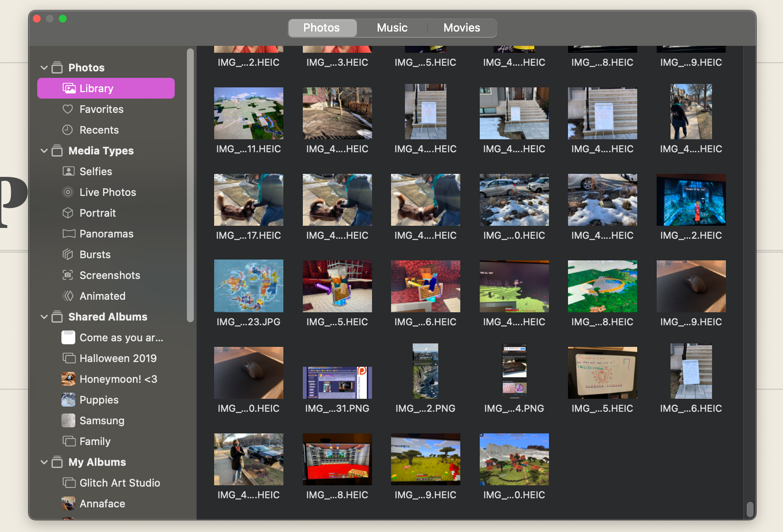Click the Live Photos concentric circles icon
The image size is (783, 532).
[x=68, y=192]
